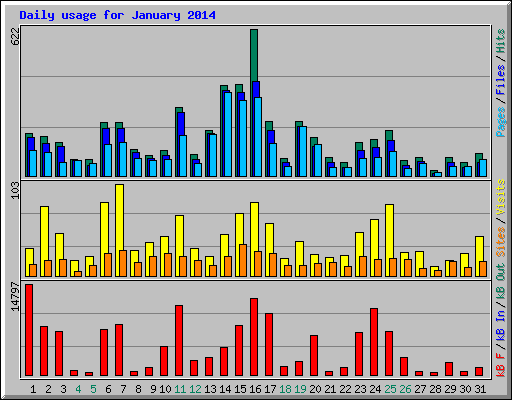Click the tallest red kB bar for day 1
The image size is (512, 400).
(x=29, y=330)
